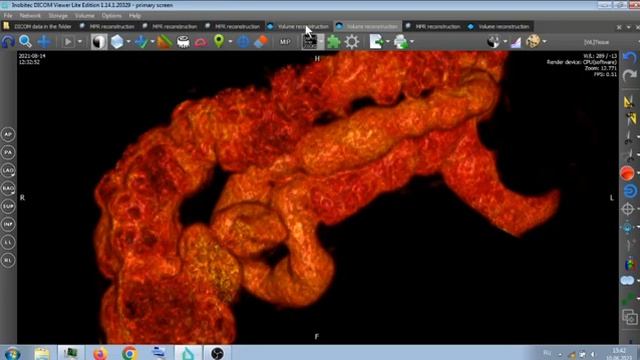This screenshot has height=360, width=640.
Task: Select the blue rotate image tool
Action: [x=8, y=42]
